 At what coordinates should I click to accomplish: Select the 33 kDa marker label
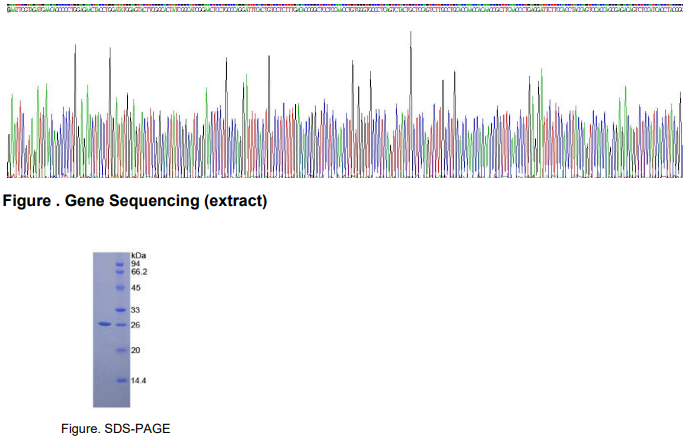pos(136,310)
